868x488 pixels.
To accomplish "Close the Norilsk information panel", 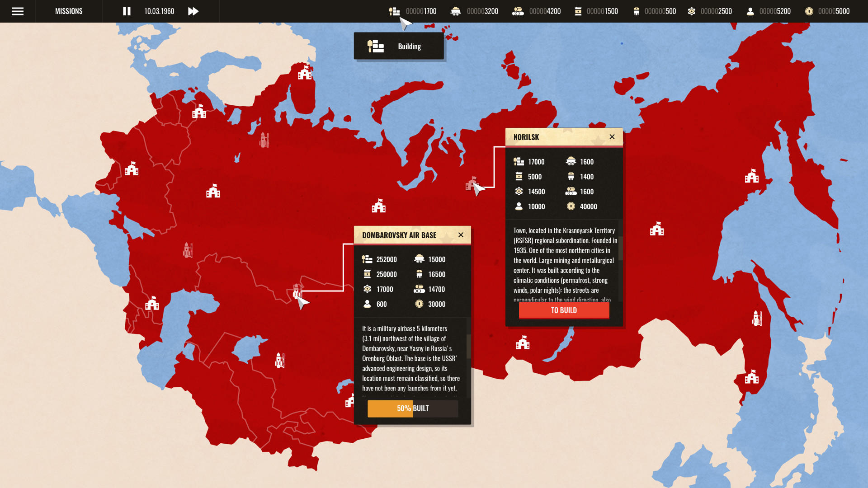I will 612,136.
